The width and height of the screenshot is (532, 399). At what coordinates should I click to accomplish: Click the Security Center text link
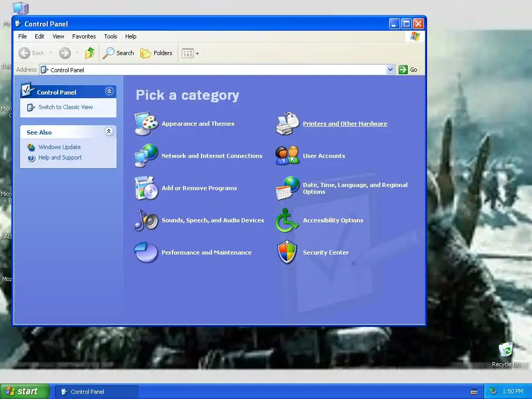[x=326, y=252]
